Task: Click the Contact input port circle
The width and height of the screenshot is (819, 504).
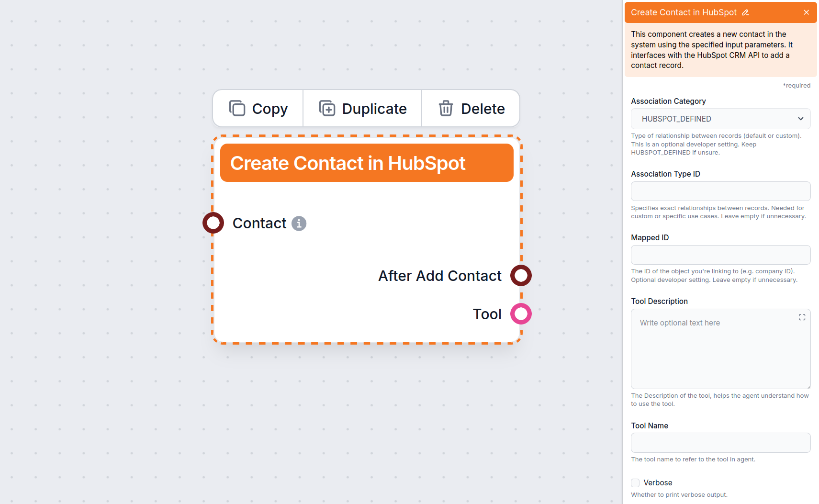Action: point(213,223)
